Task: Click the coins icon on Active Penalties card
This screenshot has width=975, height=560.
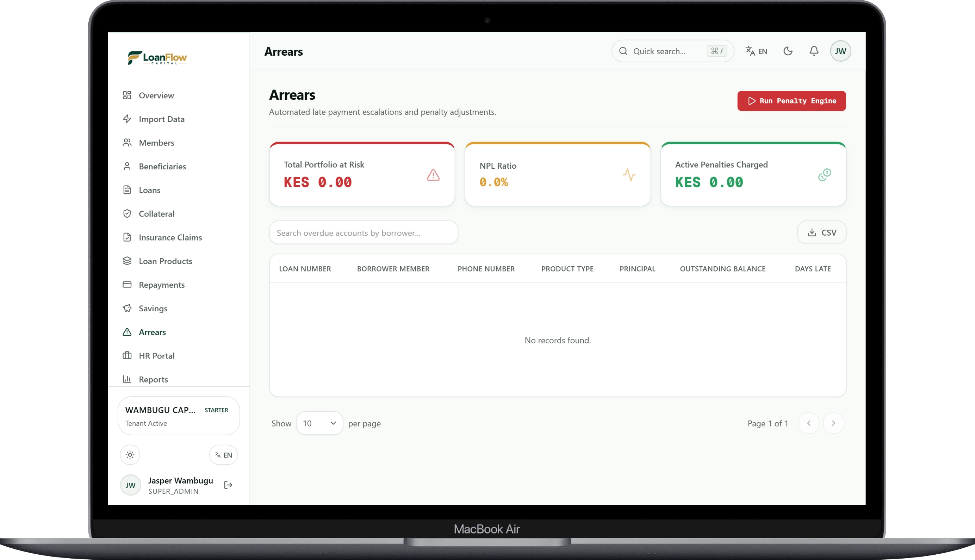Action: (x=825, y=175)
